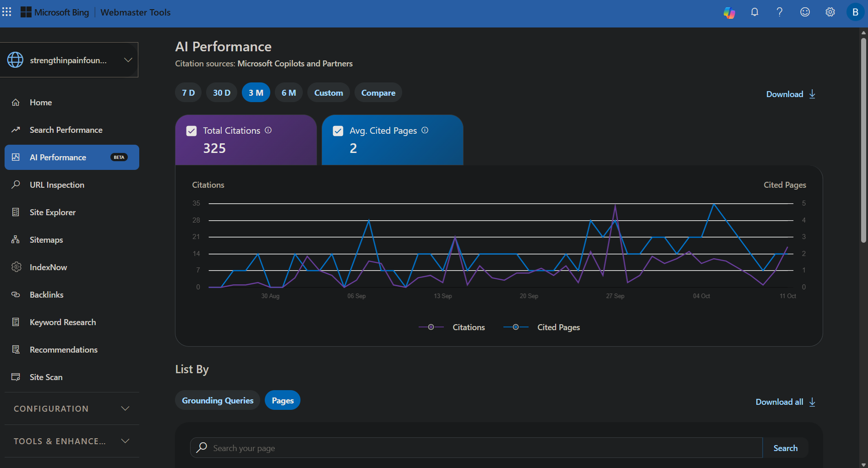Open the app launcher grid icon
Image resolution: width=868 pixels, height=468 pixels.
6,12
